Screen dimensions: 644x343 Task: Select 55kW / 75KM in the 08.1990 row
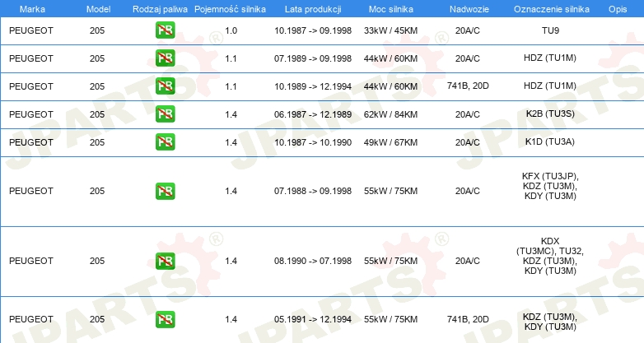[x=390, y=261]
